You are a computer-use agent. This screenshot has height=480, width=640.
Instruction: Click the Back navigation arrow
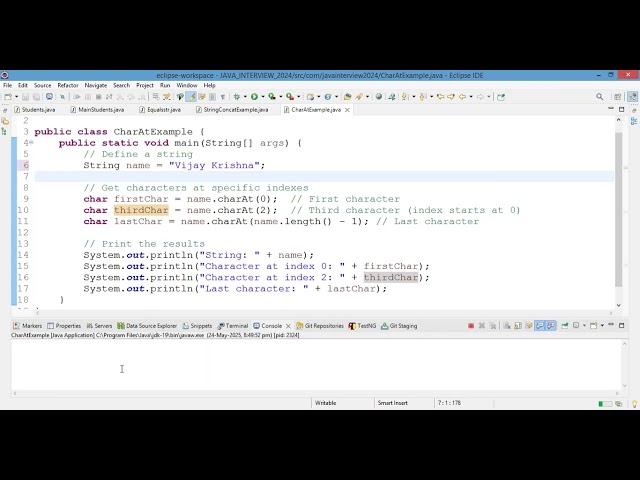coord(462,97)
